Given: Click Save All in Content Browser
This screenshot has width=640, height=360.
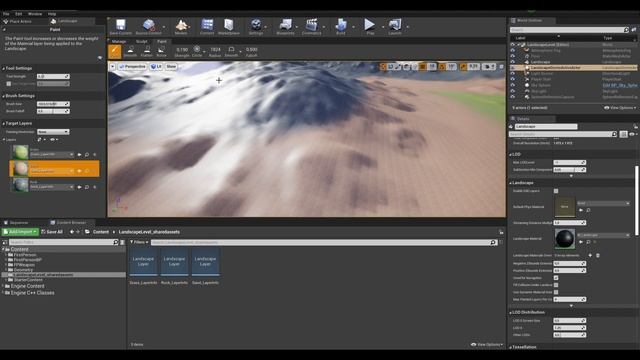Looking at the screenshot, I should (52, 232).
